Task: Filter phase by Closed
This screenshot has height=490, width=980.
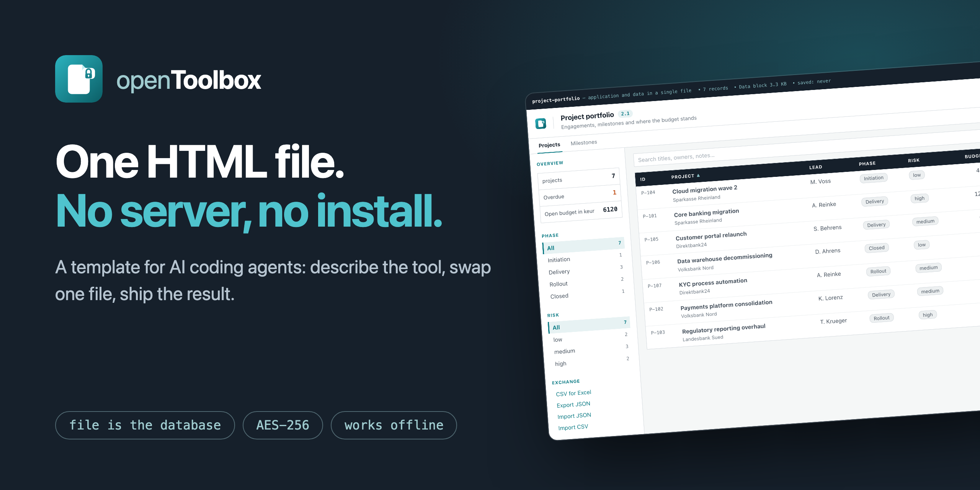Action: coord(587,294)
